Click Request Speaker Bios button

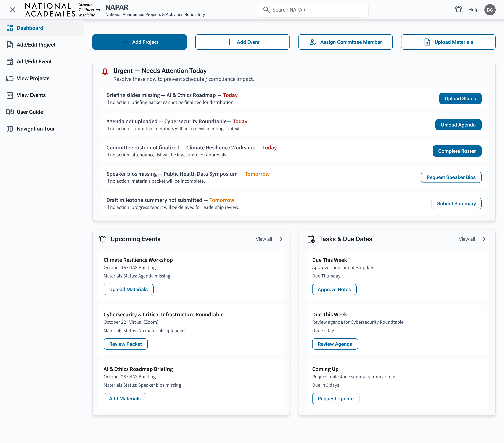[x=451, y=177]
